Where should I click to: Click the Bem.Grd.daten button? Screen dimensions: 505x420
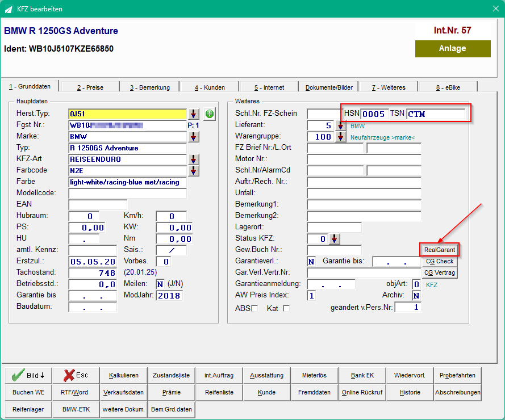(x=172, y=409)
